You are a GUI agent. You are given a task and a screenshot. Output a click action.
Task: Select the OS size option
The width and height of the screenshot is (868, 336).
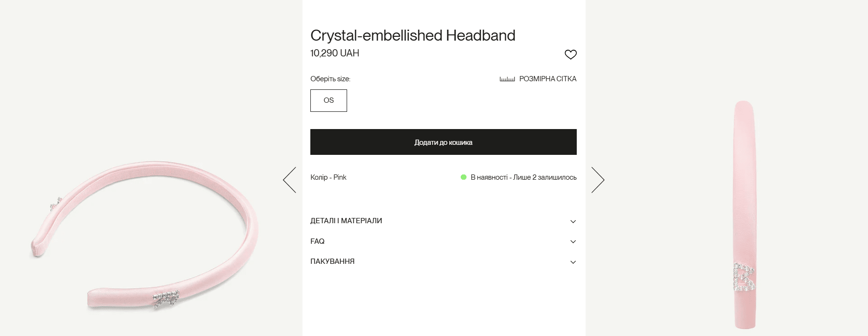pos(328,100)
